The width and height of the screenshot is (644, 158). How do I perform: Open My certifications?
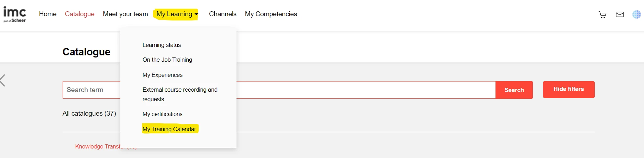coord(162,114)
